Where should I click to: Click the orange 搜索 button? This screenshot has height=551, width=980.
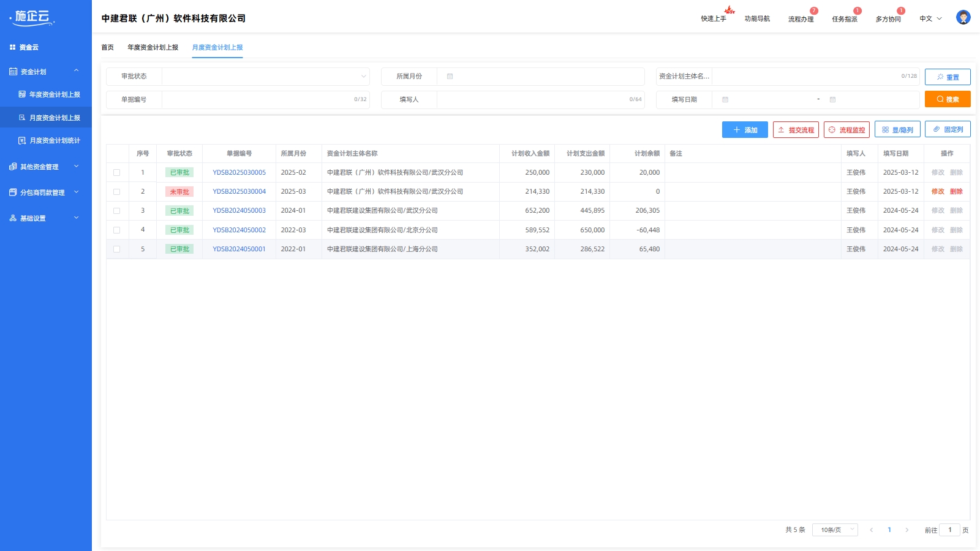pos(948,99)
